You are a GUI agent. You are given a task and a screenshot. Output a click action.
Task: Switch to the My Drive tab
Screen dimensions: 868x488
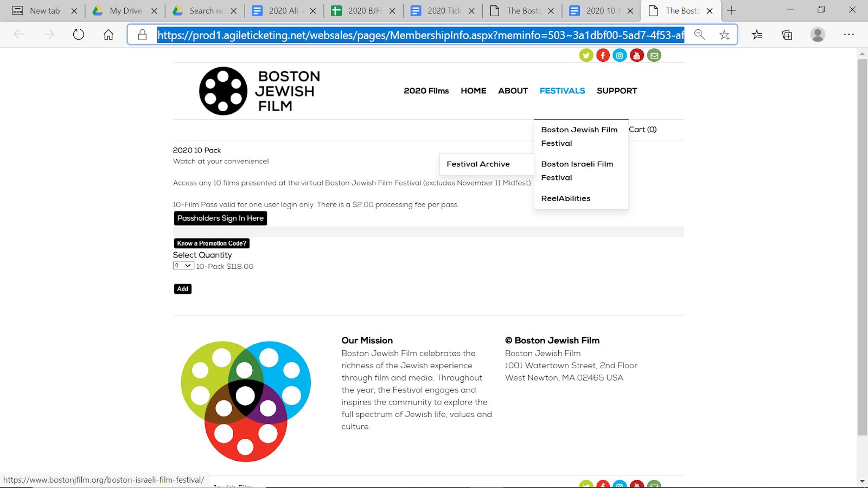pyautogui.click(x=125, y=11)
